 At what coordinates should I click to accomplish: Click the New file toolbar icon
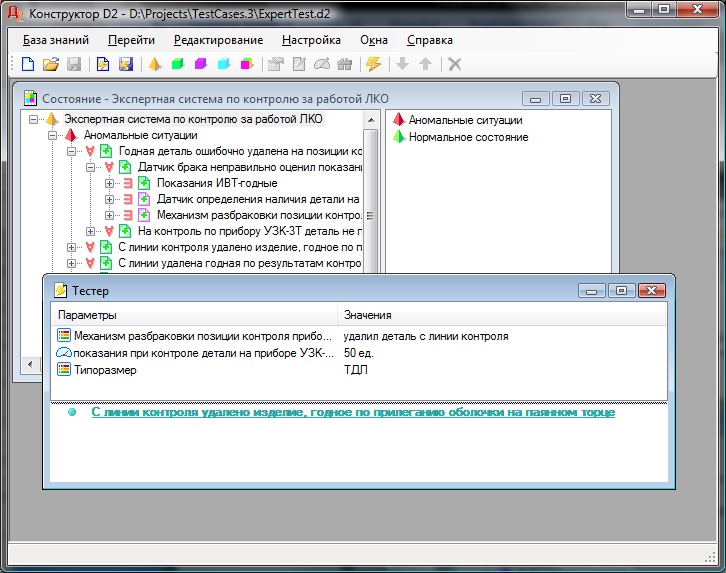28,65
